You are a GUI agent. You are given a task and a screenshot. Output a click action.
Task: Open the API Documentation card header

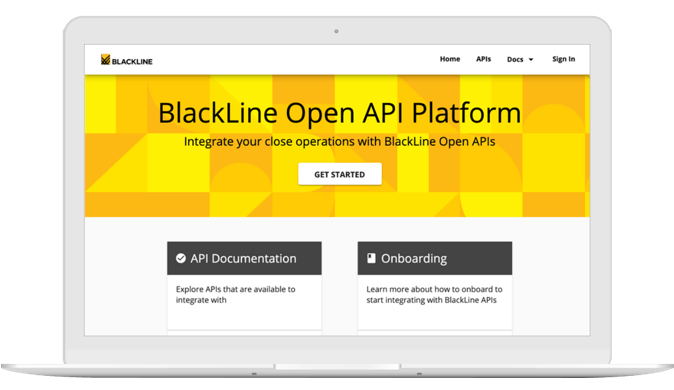pyautogui.click(x=244, y=258)
